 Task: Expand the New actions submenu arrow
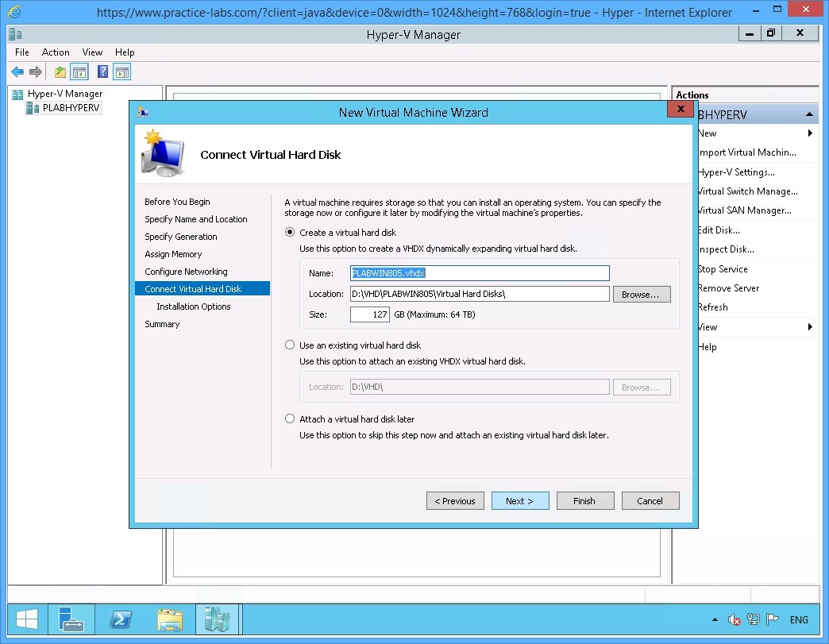pos(810,133)
